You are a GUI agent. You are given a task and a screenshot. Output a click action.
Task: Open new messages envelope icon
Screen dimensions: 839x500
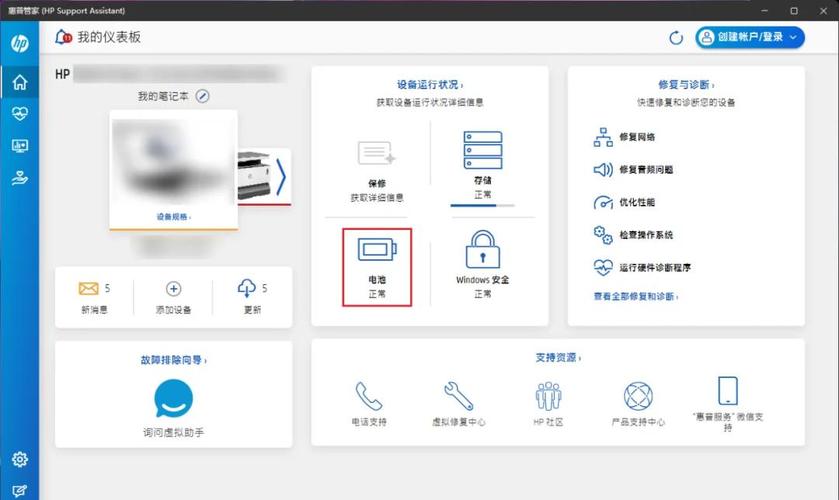point(88,289)
